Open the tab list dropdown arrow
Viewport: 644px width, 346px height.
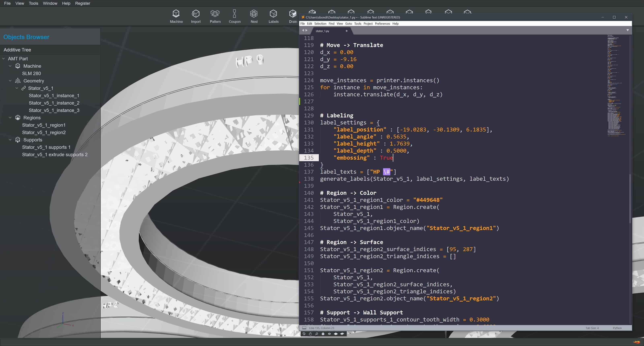pyautogui.click(x=627, y=30)
